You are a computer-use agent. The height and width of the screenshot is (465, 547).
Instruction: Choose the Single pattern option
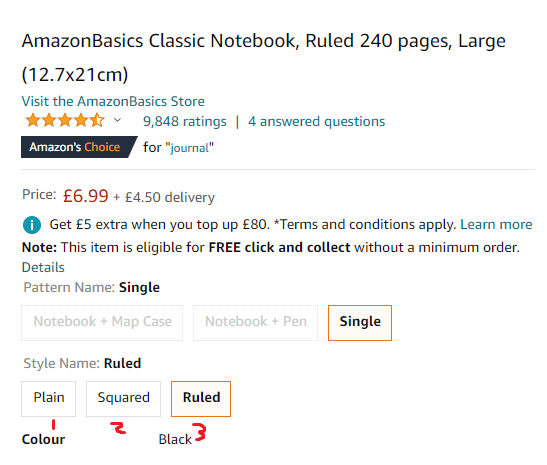(x=360, y=323)
